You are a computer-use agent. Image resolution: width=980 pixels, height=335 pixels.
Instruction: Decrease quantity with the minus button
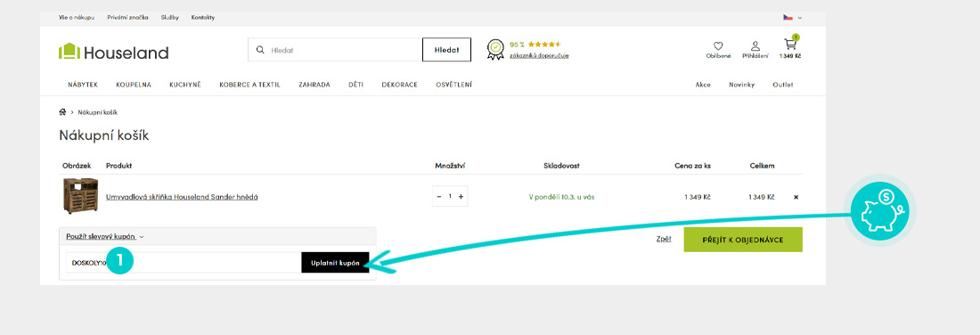tap(439, 196)
